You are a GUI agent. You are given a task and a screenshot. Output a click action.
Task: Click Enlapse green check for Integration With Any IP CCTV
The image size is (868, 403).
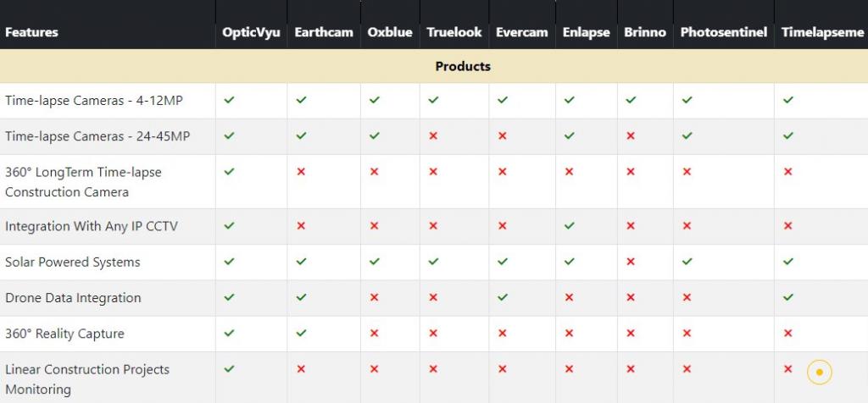(569, 225)
